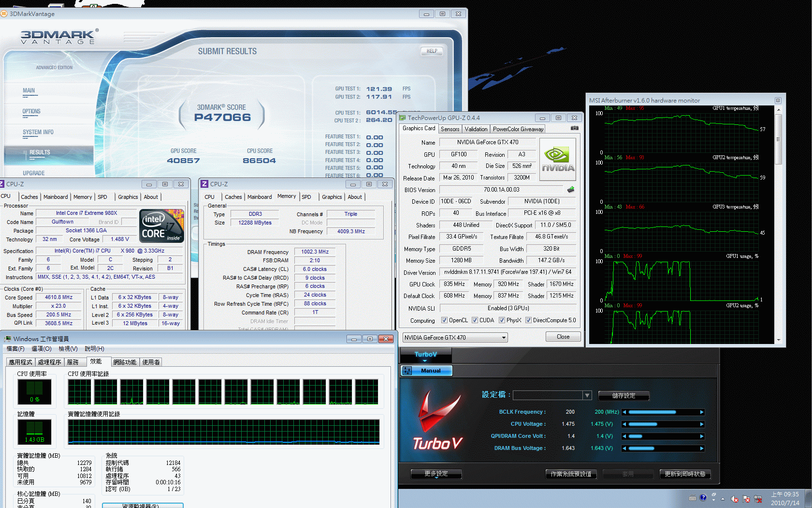Click the BCLK Frequency slider track
Image resolution: width=812 pixels, height=508 pixels.
click(x=663, y=412)
